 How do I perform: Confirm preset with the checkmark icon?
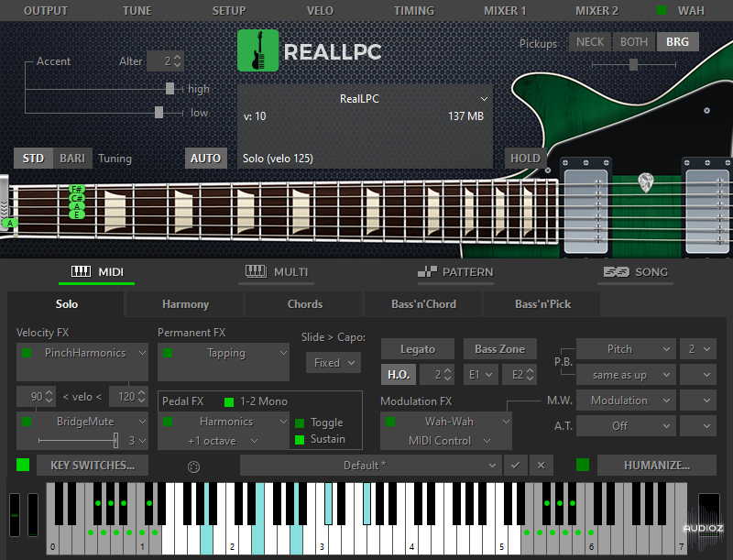pyautogui.click(x=515, y=465)
